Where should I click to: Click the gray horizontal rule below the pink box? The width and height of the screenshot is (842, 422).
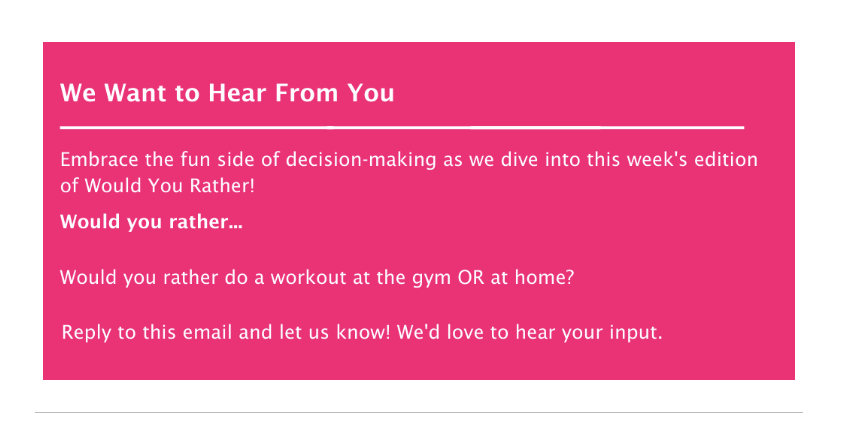tap(419, 412)
